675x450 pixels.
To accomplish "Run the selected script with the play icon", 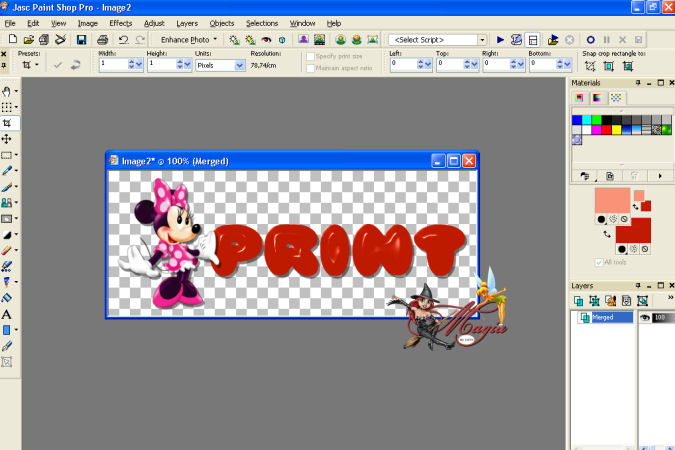I will pyautogui.click(x=500, y=40).
